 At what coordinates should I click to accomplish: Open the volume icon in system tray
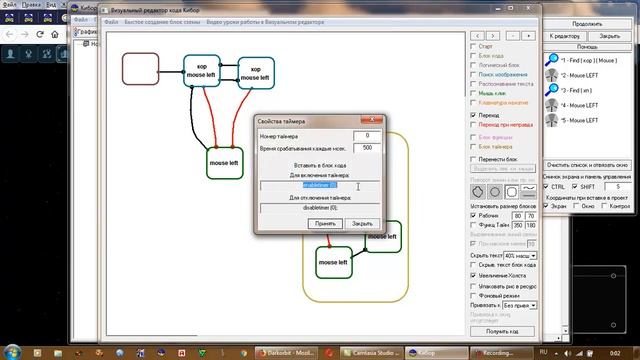(x=568, y=353)
